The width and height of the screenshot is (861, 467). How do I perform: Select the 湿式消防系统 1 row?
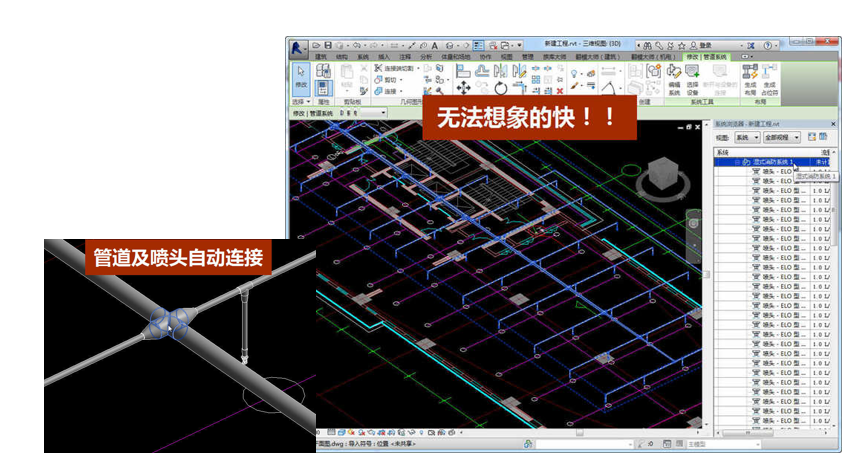click(771, 162)
